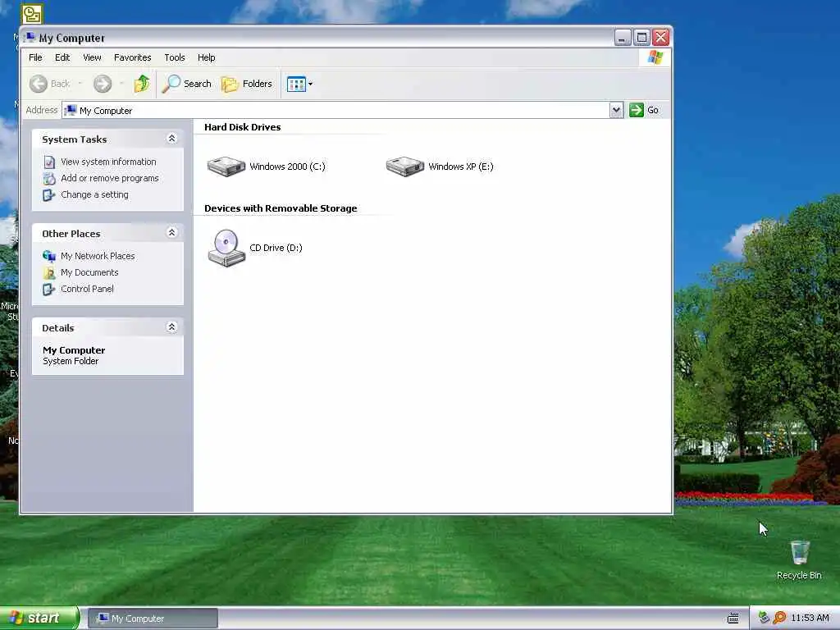Collapse the Other Places panel
Viewport: 840px width, 630px height.
pyautogui.click(x=172, y=232)
